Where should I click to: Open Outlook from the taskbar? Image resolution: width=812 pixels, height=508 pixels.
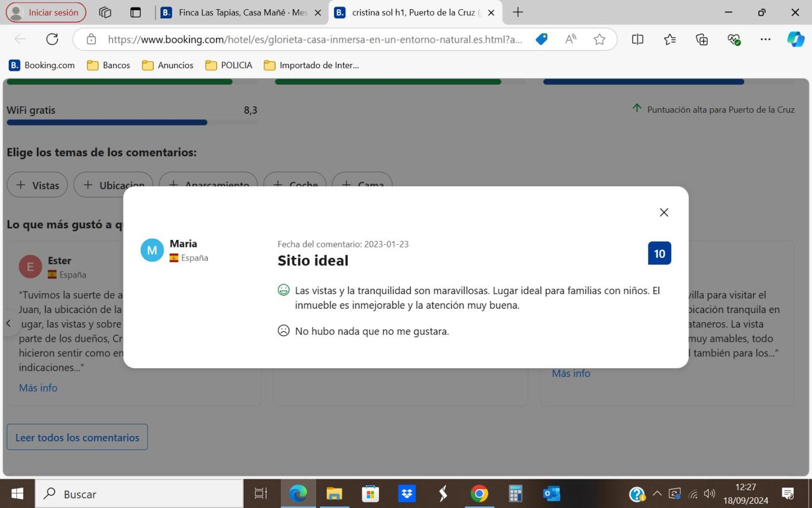552,493
